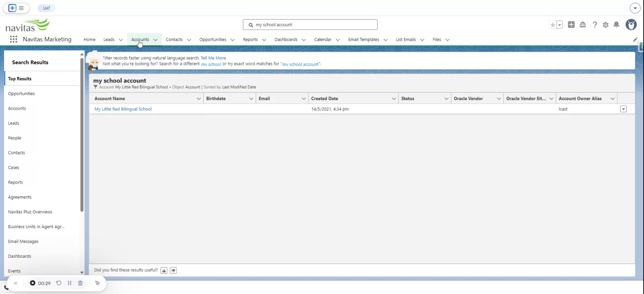Image resolution: width=644 pixels, height=294 pixels.
Task: Sort by Oracle Vendor column header
Action: point(468,99)
